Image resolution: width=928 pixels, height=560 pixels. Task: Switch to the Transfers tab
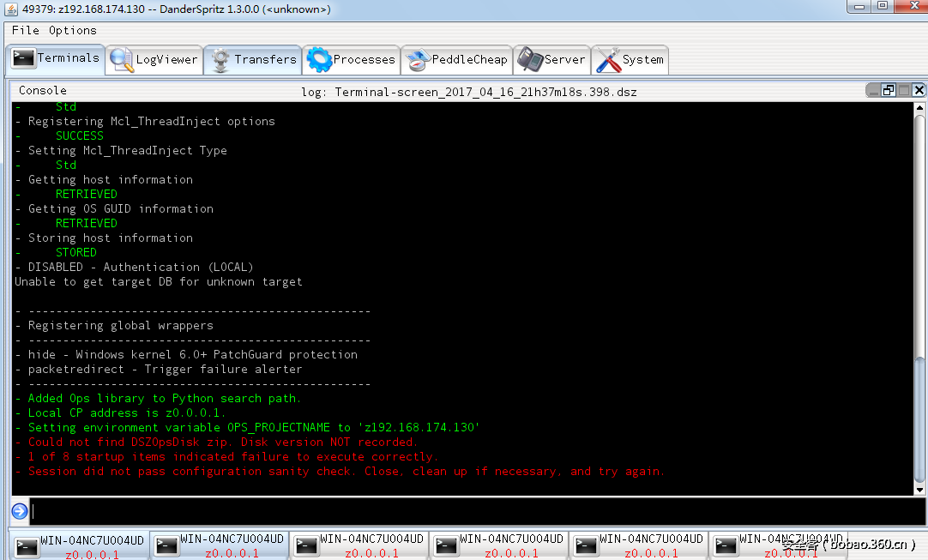click(x=253, y=60)
